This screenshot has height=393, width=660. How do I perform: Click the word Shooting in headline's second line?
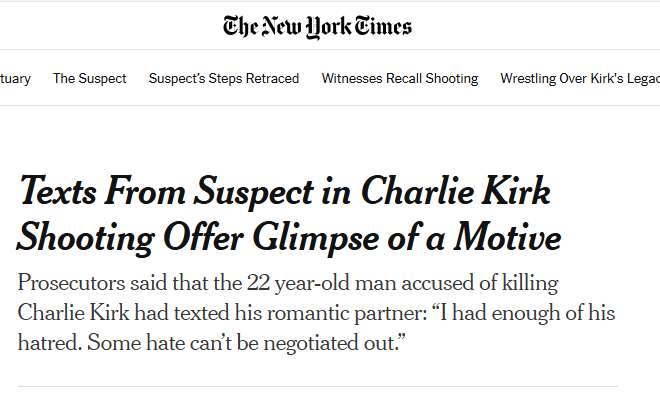(86, 239)
